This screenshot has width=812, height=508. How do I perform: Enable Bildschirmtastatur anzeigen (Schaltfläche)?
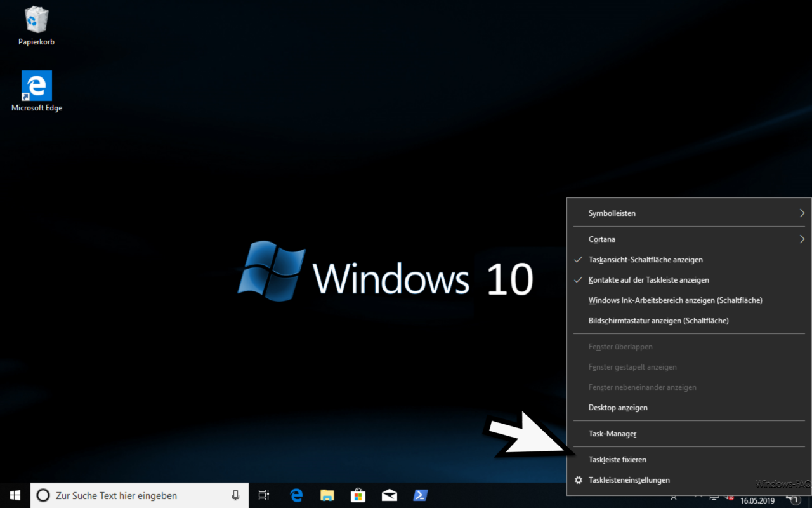pos(689,321)
